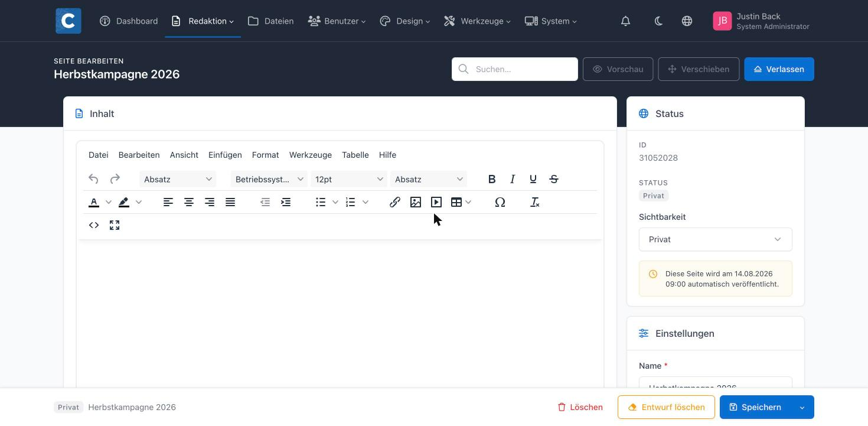Open the Design navigation menu
The width and height of the screenshot is (868, 426).
[404, 21]
